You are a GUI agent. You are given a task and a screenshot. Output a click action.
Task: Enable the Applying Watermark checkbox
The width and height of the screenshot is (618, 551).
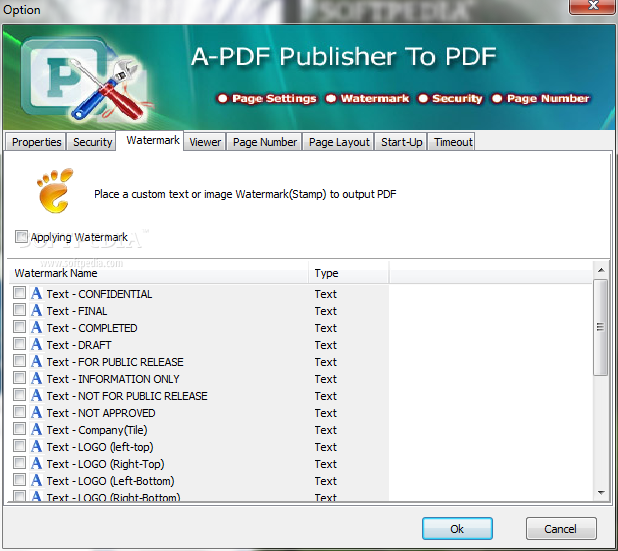coord(21,236)
